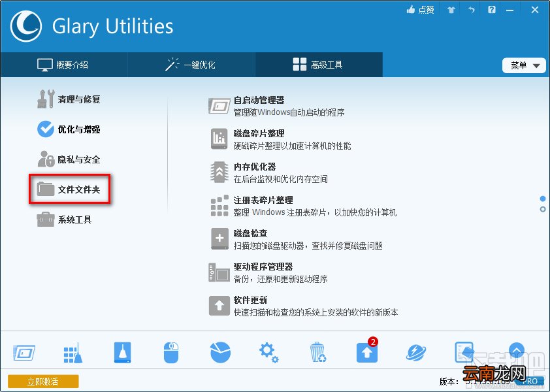Click the 驱动程序管理器 computer icon

(219, 272)
